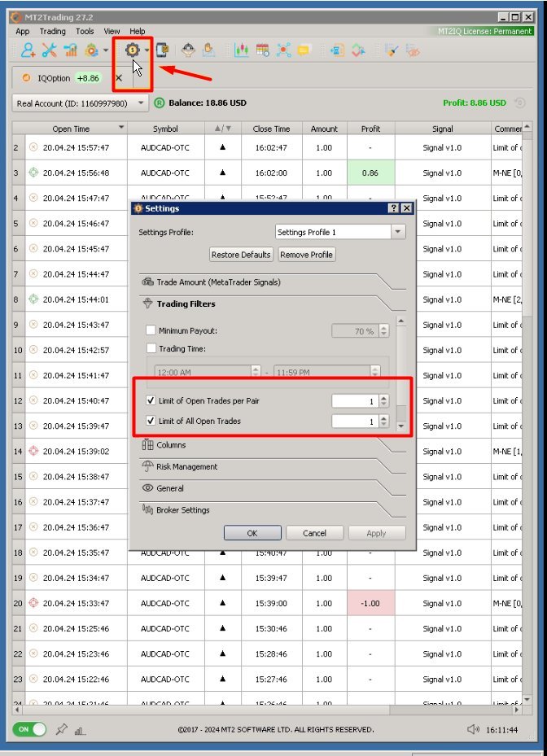This screenshot has height=756, width=547.
Task: Click the trade settings gear with dollar icon
Action: tap(132, 50)
